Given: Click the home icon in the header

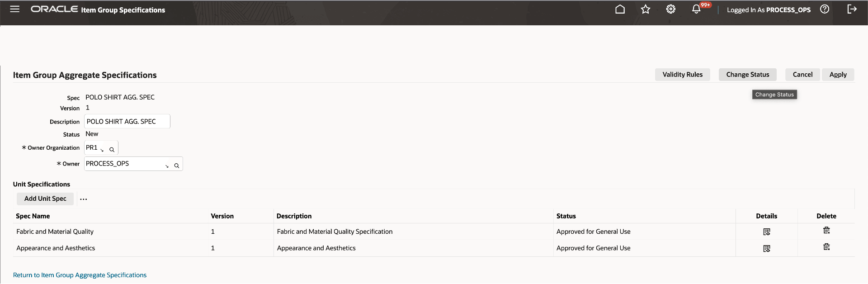Looking at the screenshot, I should coord(620,9).
